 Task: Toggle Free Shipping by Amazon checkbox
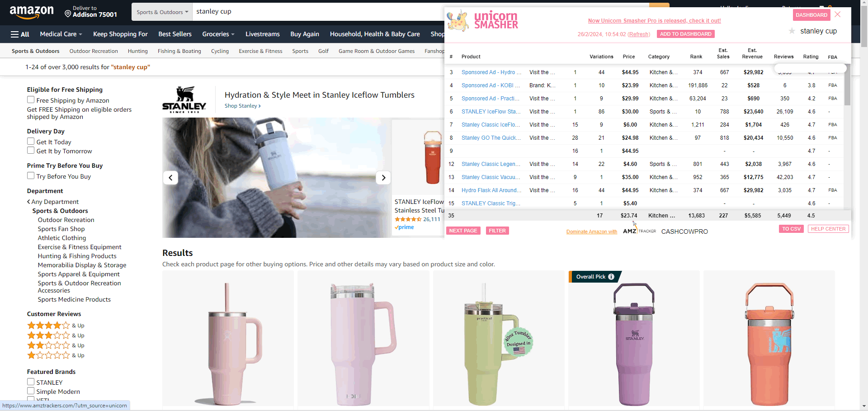[31, 100]
